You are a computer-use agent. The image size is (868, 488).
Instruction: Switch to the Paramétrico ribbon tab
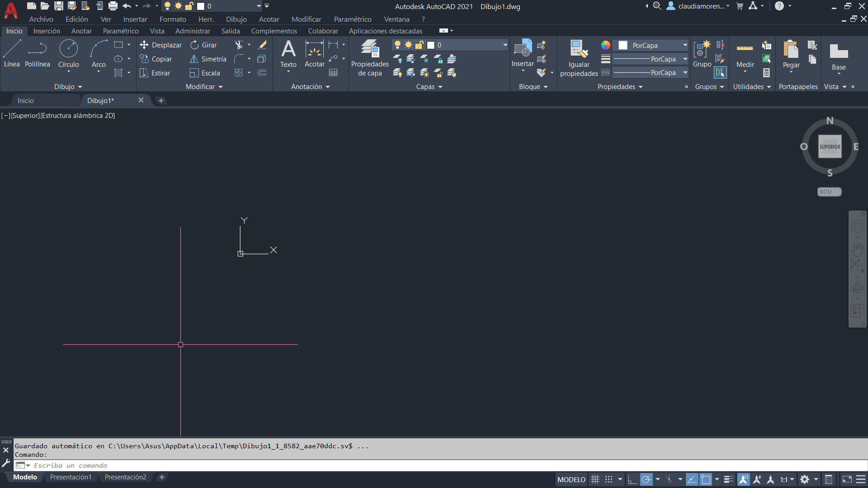point(121,31)
